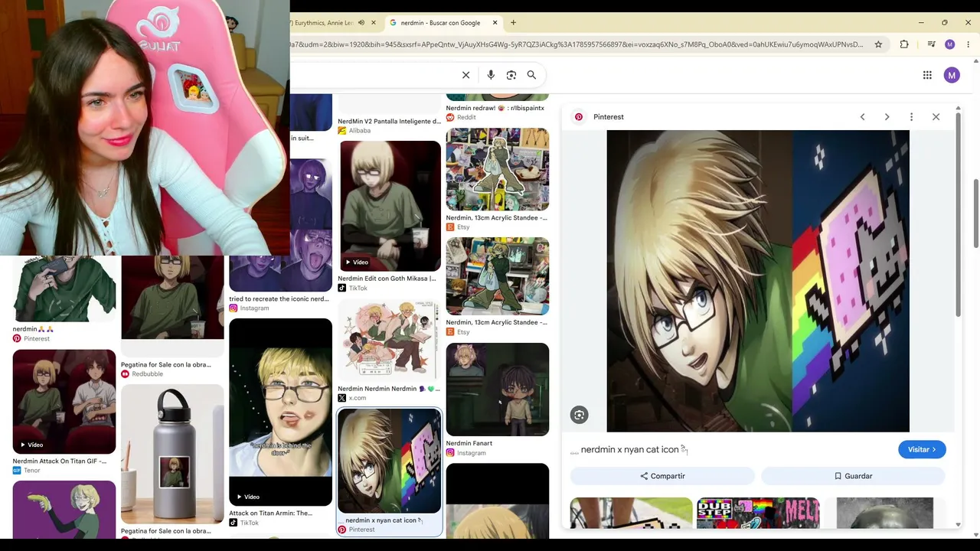
Task: Open the Chrome extensions puzzle icon
Action: (904, 44)
